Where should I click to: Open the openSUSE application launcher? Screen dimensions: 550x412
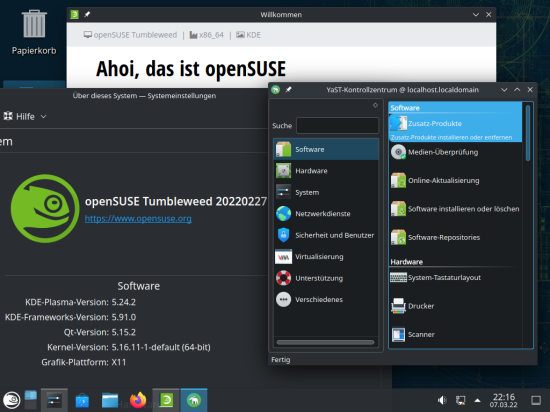click(x=12, y=400)
